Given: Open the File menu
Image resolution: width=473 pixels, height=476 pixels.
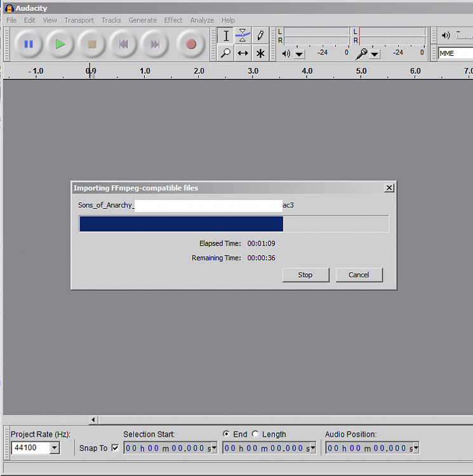Looking at the screenshot, I should [11, 20].
